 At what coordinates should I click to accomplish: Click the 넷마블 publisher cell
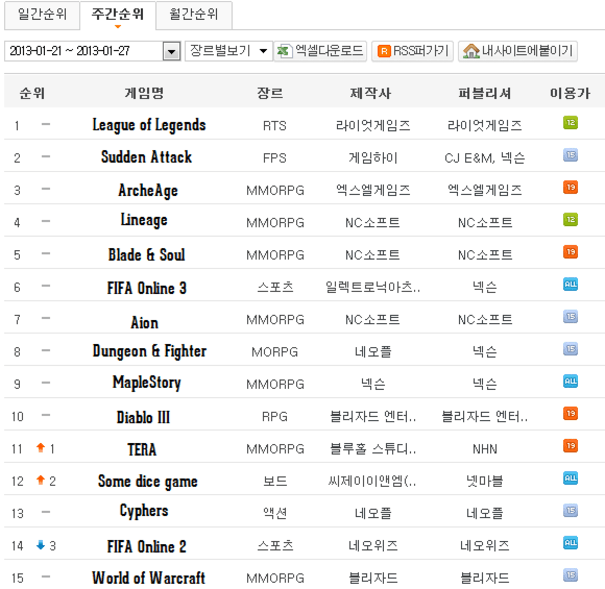[x=485, y=481]
